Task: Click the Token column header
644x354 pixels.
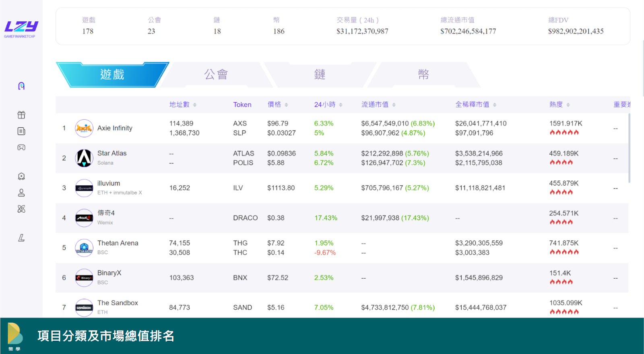Action: 242,105
